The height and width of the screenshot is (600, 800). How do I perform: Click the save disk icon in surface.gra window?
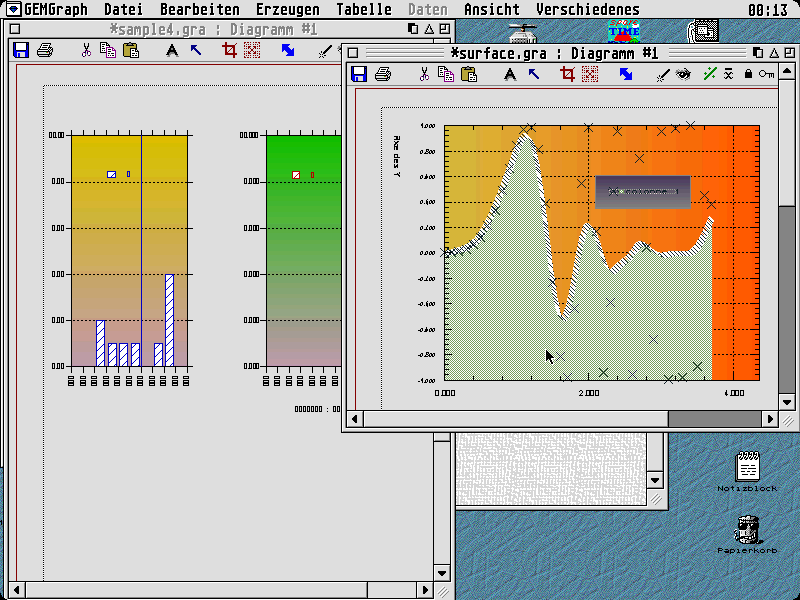coord(359,74)
